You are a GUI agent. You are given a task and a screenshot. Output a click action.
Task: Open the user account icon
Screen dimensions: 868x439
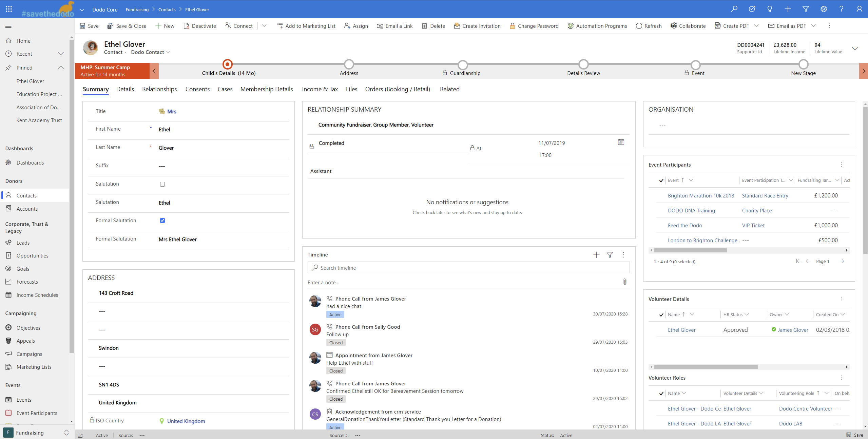(x=859, y=9)
